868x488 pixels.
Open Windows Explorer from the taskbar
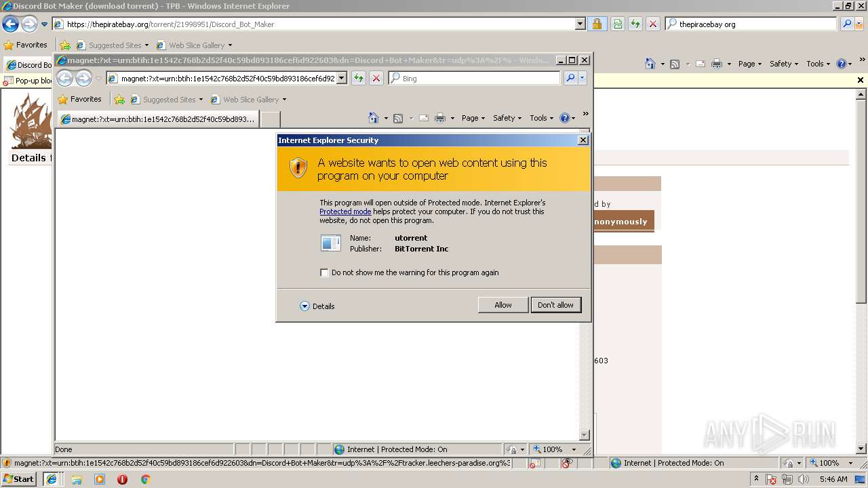click(77, 479)
